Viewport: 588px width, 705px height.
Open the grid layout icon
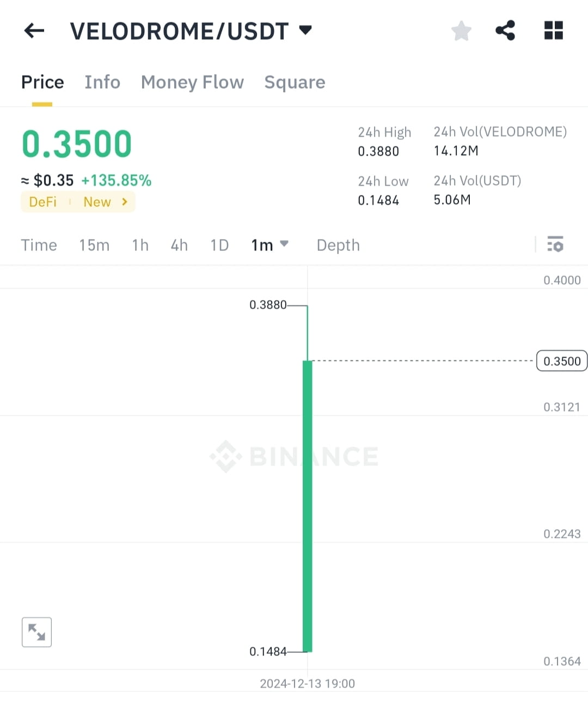pyautogui.click(x=554, y=30)
